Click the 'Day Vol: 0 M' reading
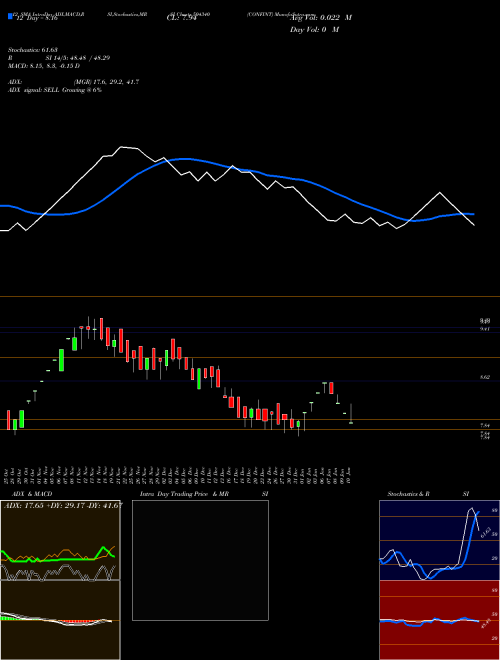The image size is (500, 660). 314,29
